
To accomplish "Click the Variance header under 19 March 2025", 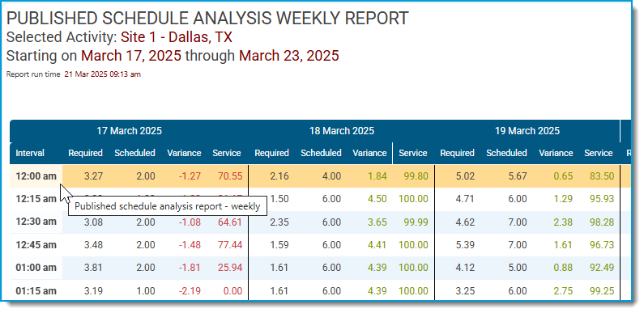I will click(556, 153).
